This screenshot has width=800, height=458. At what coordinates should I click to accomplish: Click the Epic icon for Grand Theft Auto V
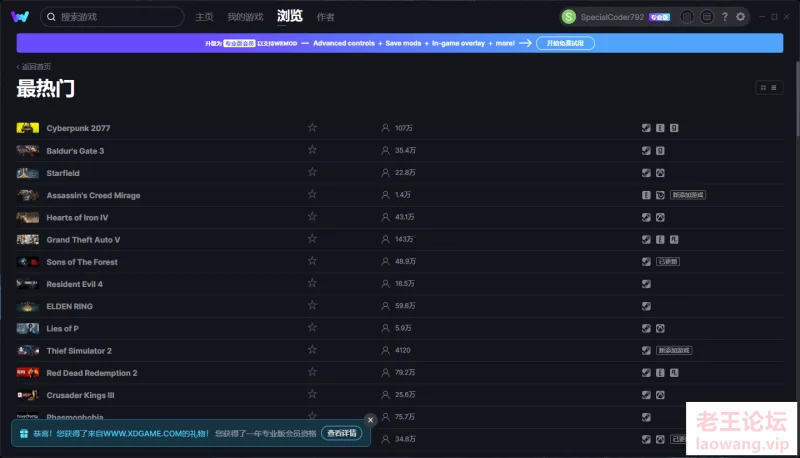(x=660, y=239)
